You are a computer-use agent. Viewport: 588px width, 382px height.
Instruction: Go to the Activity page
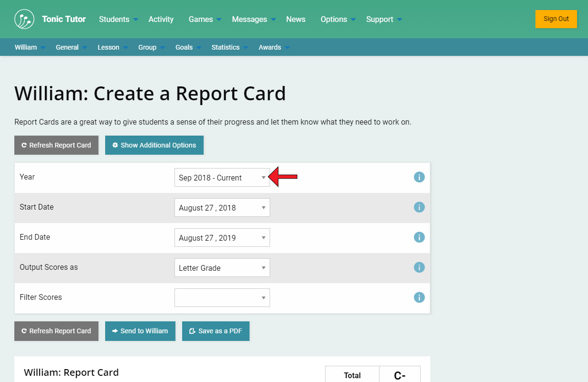tap(161, 20)
